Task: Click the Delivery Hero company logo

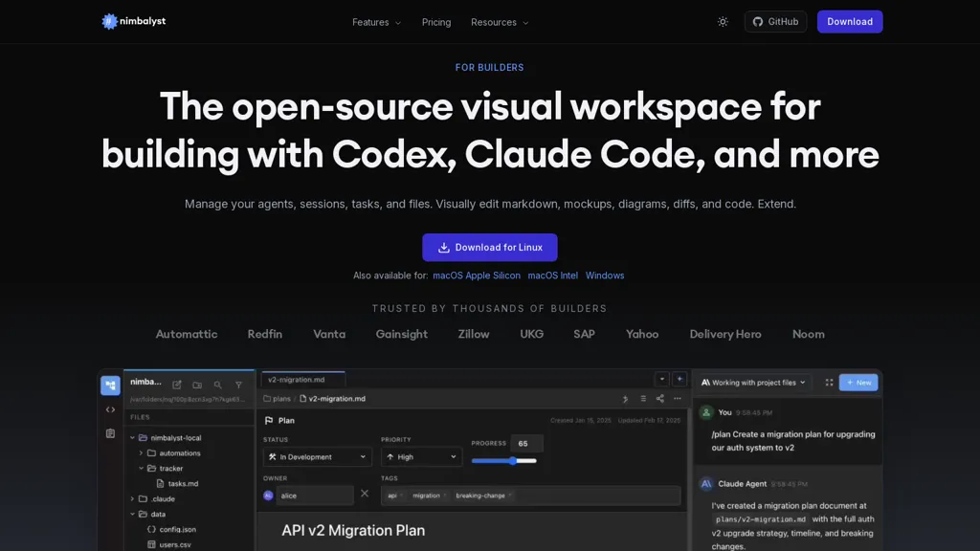Action: coord(725,334)
